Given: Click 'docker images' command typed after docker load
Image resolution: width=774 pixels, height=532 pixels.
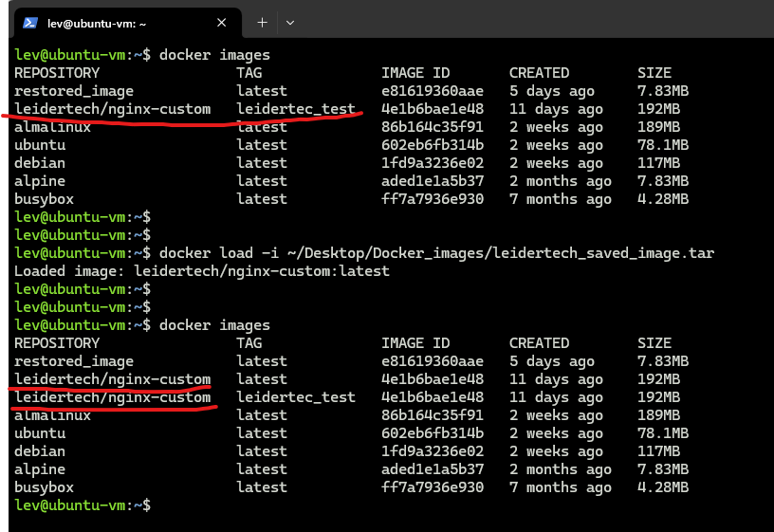Looking at the screenshot, I should [x=214, y=325].
